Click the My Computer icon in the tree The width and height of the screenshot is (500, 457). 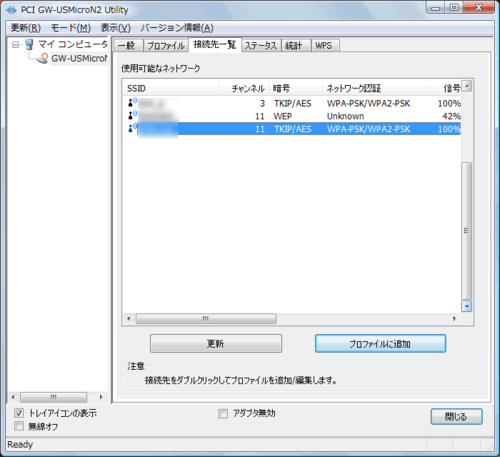(x=29, y=44)
